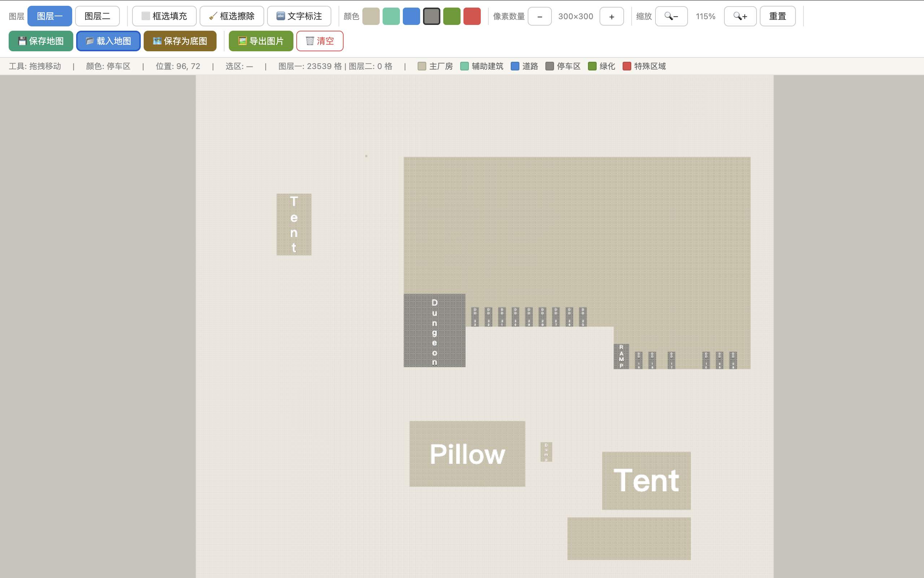Click 保存地图 save map button
Image resolution: width=924 pixels, height=578 pixels.
click(x=41, y=41)
